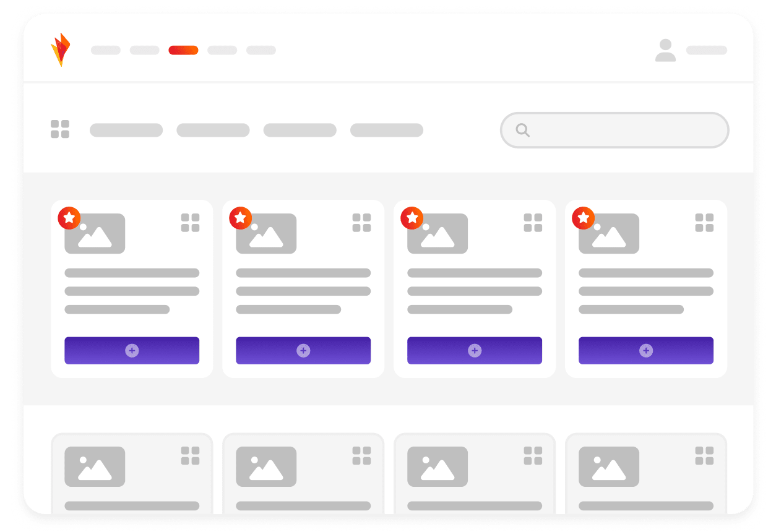Image resolution: width=776 pixels, height=532 pixels.
Task: Open image thumbnail on first bottom-row card
Action: pos(95,466)
